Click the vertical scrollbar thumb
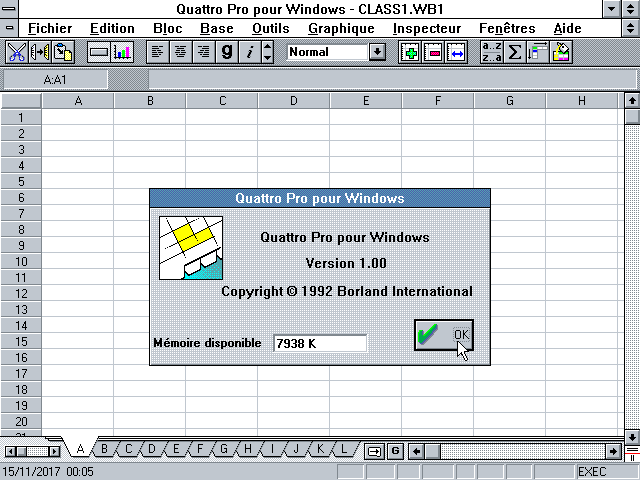 632,117
